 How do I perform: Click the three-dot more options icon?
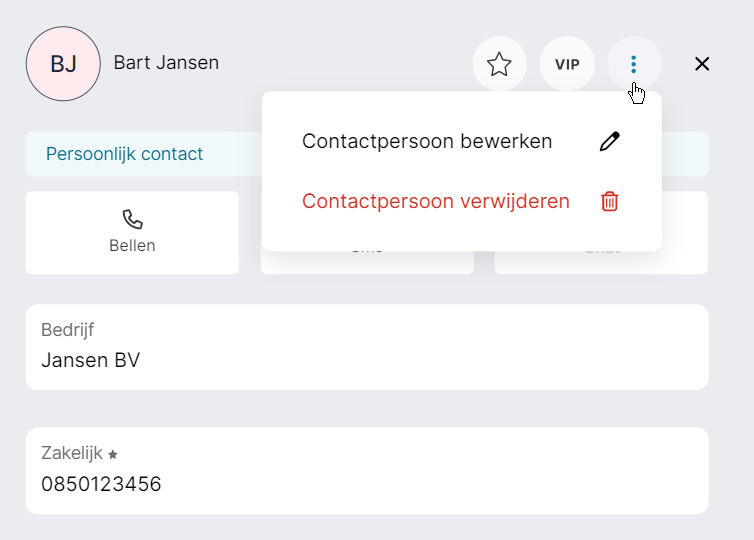point(634,64)
